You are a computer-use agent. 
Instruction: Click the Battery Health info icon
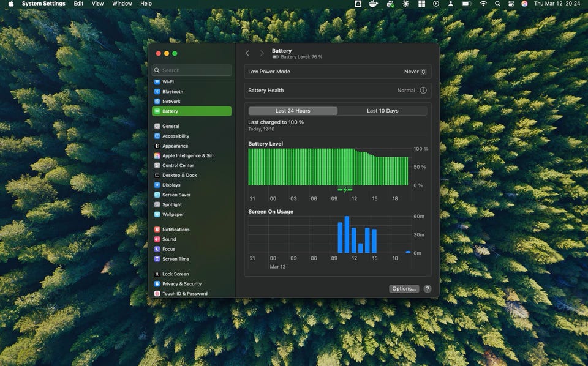pyautogui.click(x=423, y=91)
